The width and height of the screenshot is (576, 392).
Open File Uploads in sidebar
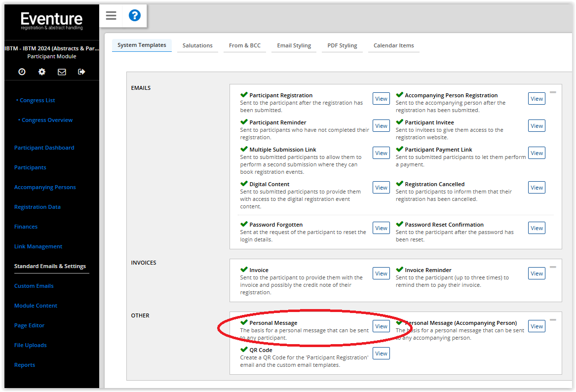click(30, 345)
